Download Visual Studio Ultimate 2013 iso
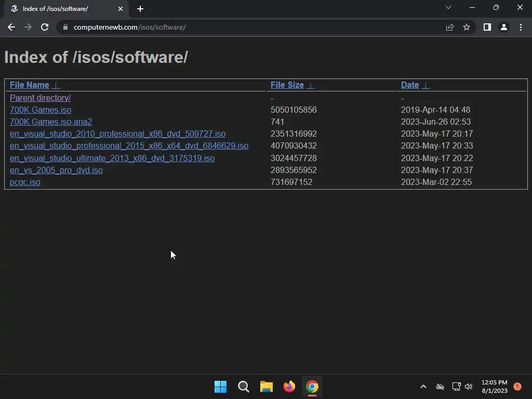This screenshot has height=399, width=532. point(112,158)
